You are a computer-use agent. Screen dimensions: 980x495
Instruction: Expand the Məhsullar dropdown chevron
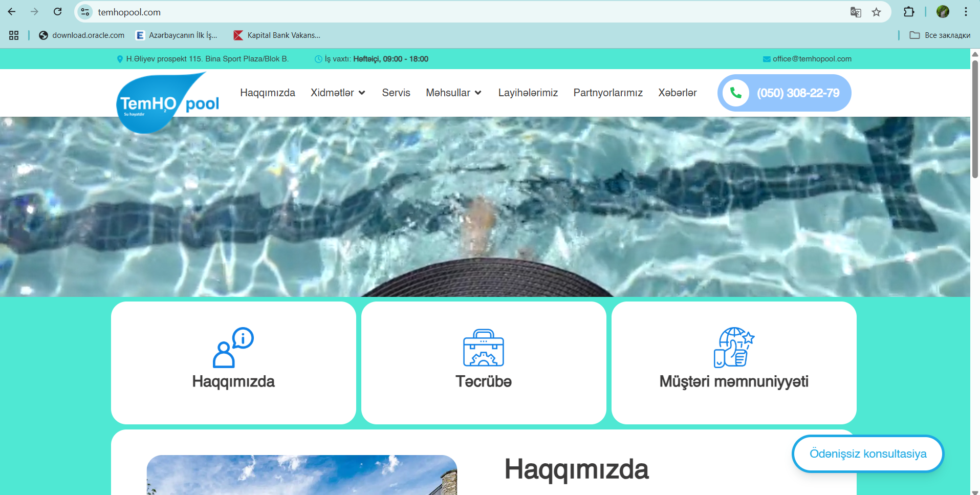478,93
